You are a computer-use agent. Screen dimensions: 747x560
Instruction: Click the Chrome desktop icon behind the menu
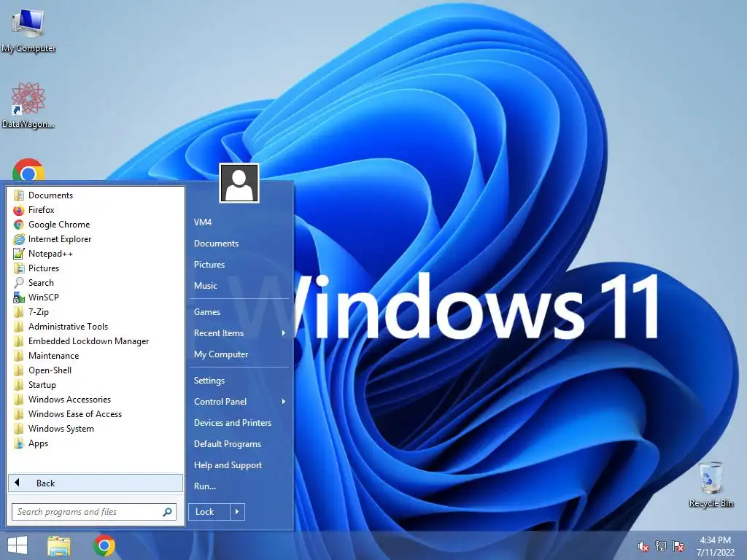[28, 169]
